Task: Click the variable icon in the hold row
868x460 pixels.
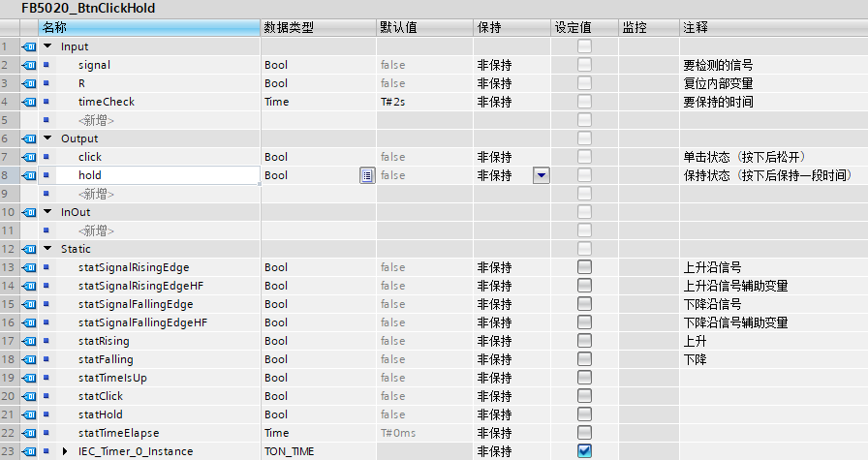Action: (x=29, y=175)
